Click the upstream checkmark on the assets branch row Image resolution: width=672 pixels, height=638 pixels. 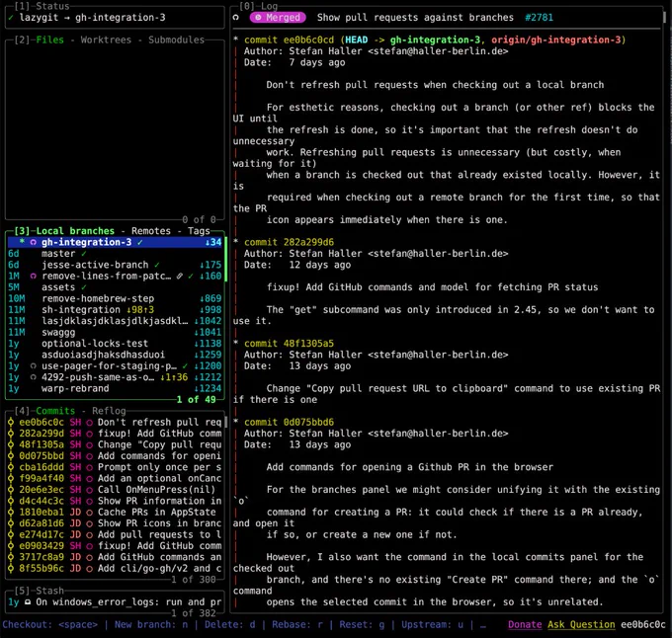pos(84,287)
